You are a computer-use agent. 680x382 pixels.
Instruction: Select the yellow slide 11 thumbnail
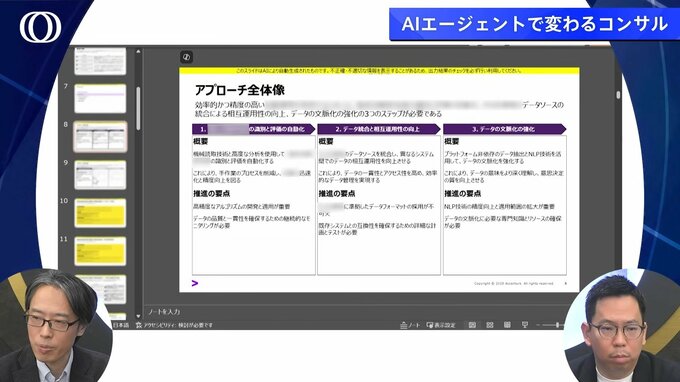coord(100,251)
